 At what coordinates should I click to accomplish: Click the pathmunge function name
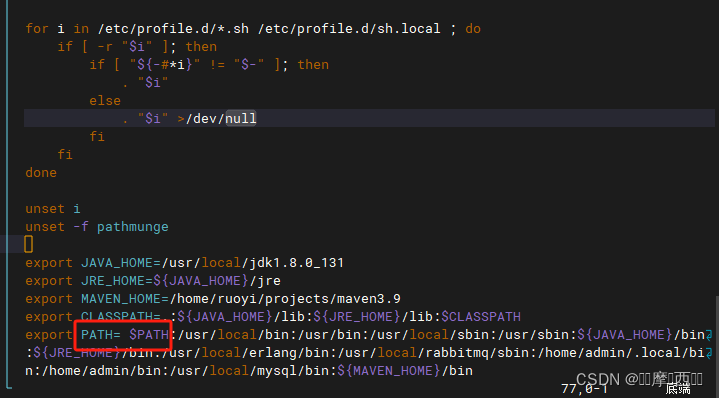[x=133, y=227]
